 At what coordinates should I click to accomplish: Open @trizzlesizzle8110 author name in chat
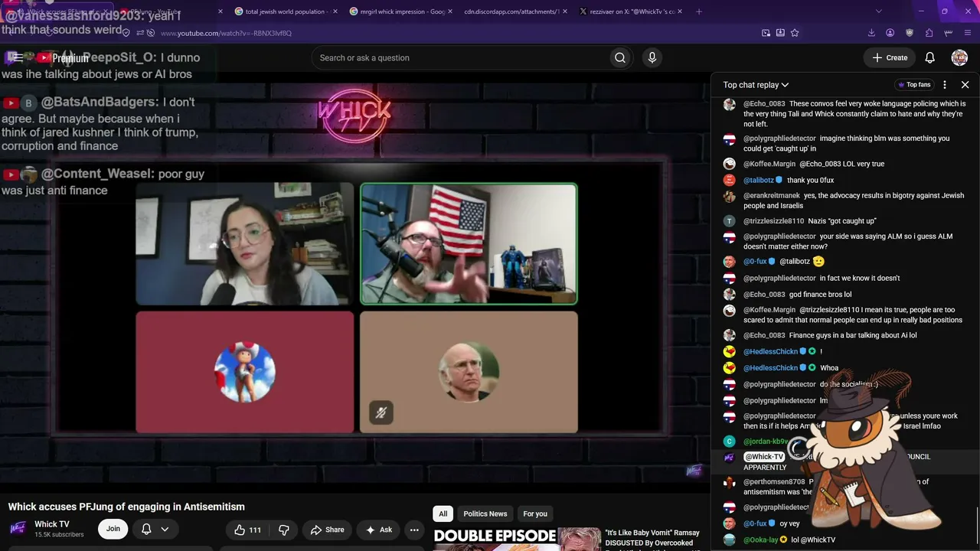(774, 221)
